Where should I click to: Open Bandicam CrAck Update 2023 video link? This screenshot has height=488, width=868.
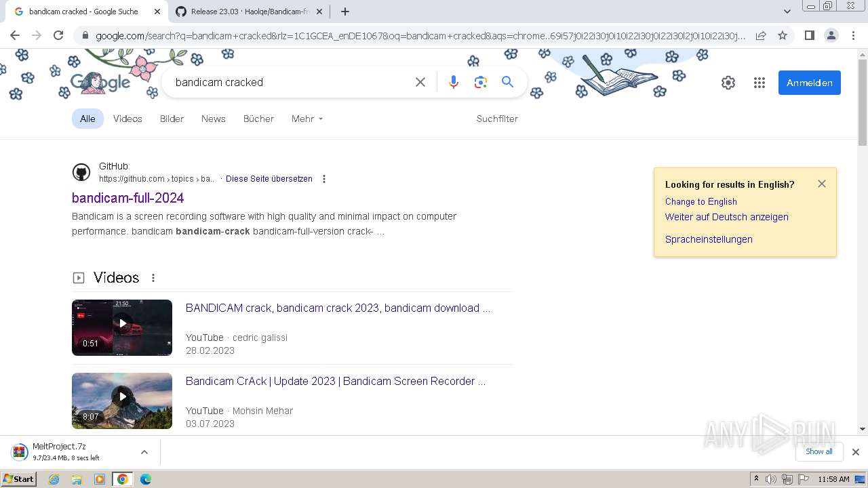click(336, 381)
